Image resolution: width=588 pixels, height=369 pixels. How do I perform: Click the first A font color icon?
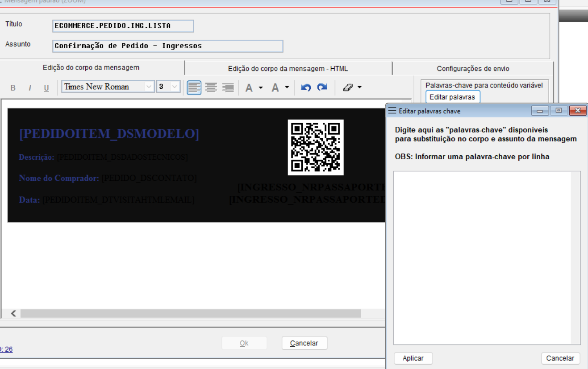249,88
